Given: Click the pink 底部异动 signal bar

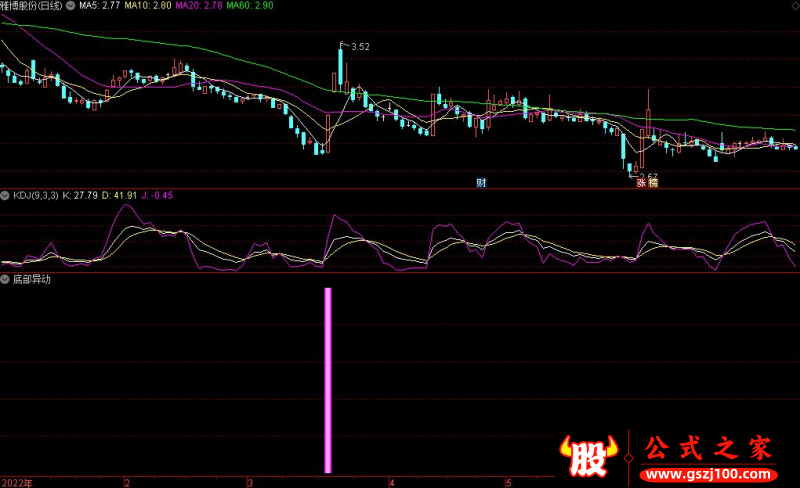Looking at the screenshot, I should coord(328,380).
